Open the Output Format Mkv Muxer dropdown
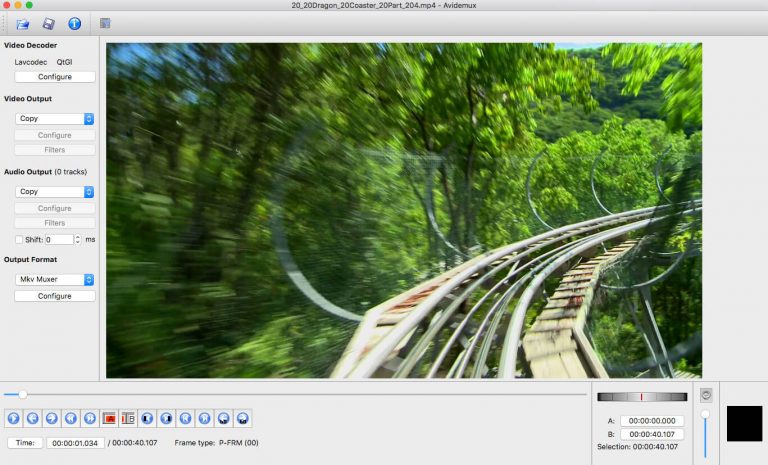 54,279
